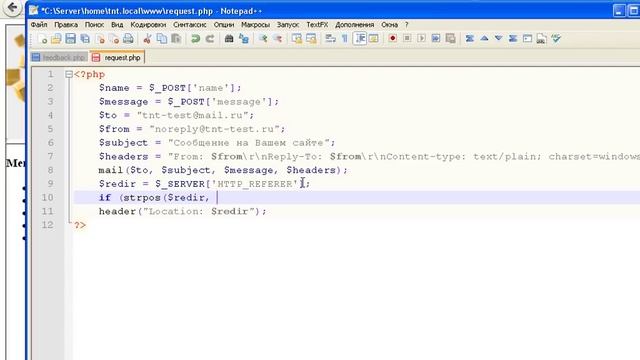Start macro recording with red dot
640x360 pixels.
pos(393,38)
